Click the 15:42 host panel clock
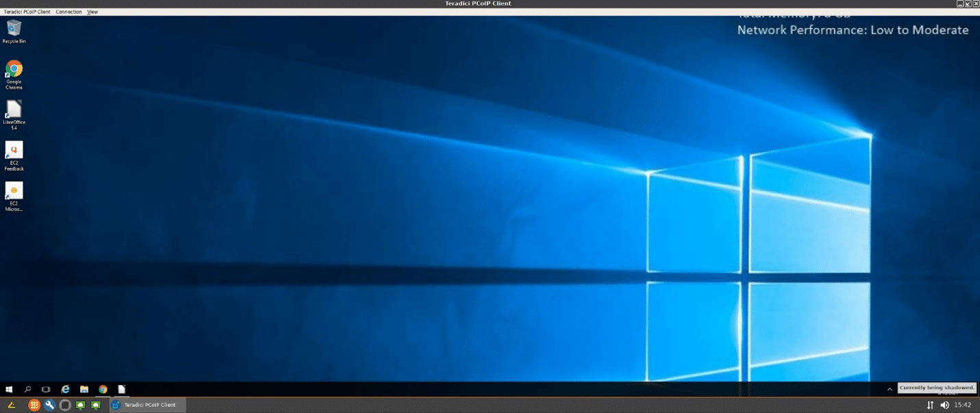The height and width of the screenshot is (413, 980). (963, 405)
